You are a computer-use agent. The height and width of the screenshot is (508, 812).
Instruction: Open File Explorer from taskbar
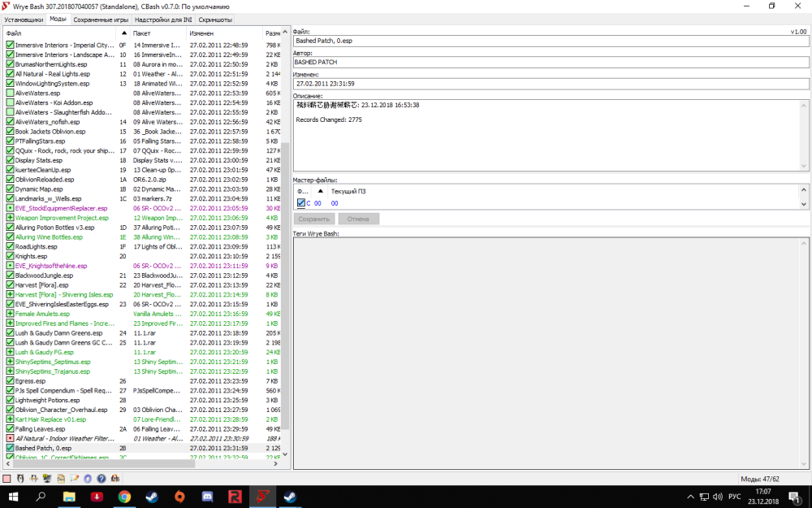coord(69,497)
